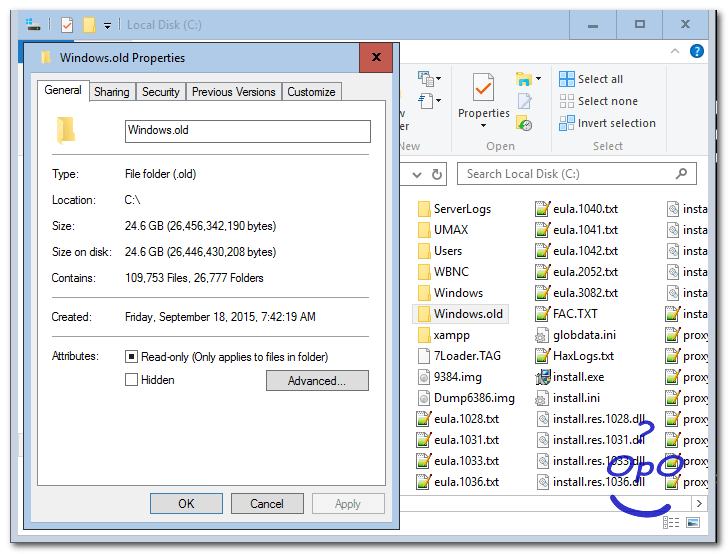Click the Search Local Disk (C:) field

pos(576,174)
